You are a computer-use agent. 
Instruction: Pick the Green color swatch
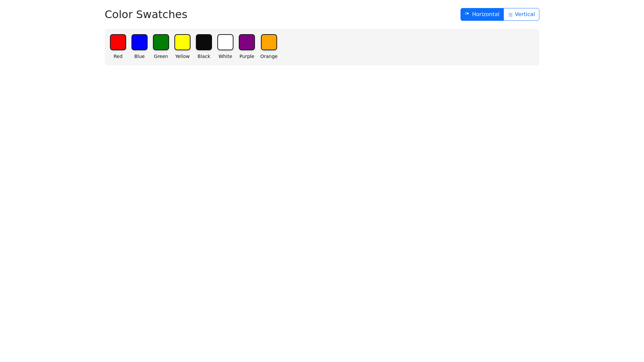tap(161, 42)
